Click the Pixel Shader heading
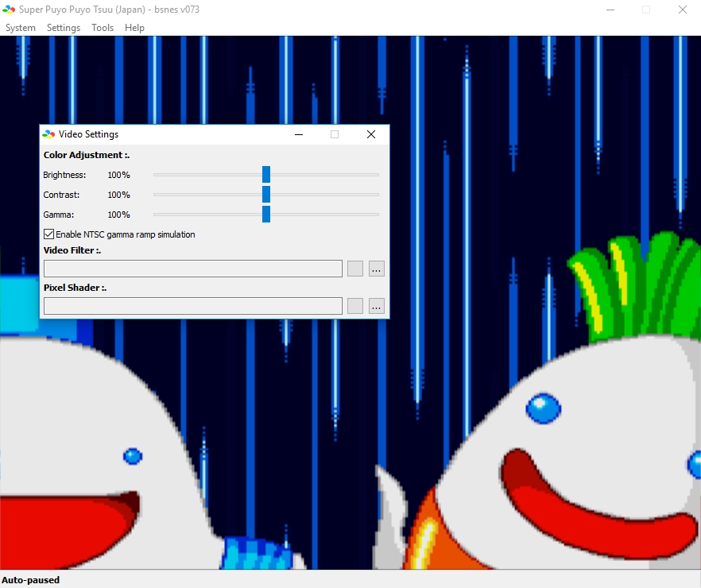Viewport: 701px width, 588px height. click(75, 288)
